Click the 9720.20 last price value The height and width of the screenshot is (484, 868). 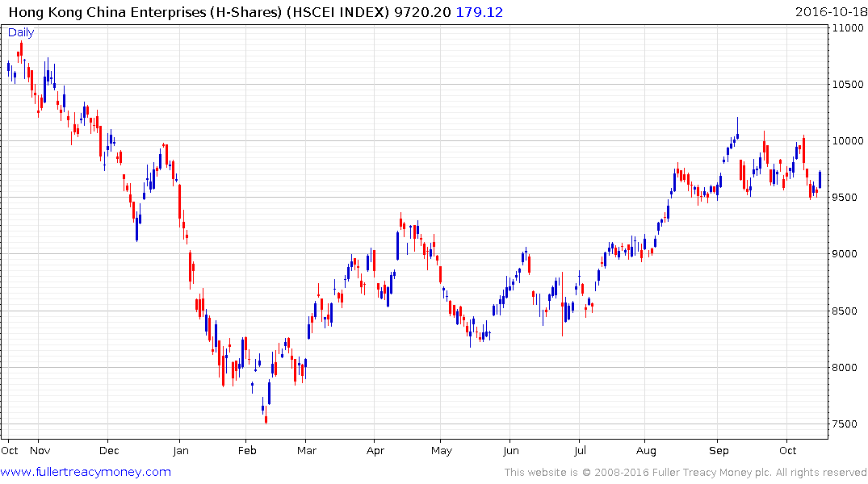[422, 12]
